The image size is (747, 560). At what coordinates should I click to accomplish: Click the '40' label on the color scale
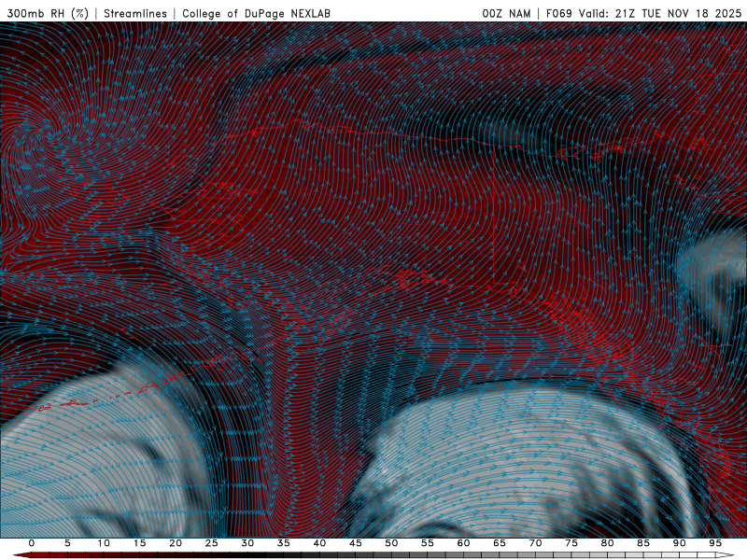319,543
